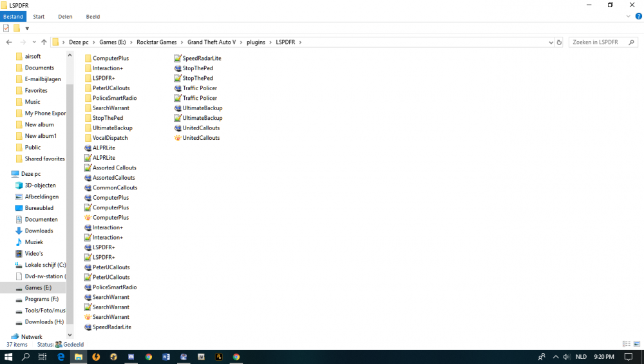Open the Delen ribbon tab
644x364 pixels.
pos(65,17)
